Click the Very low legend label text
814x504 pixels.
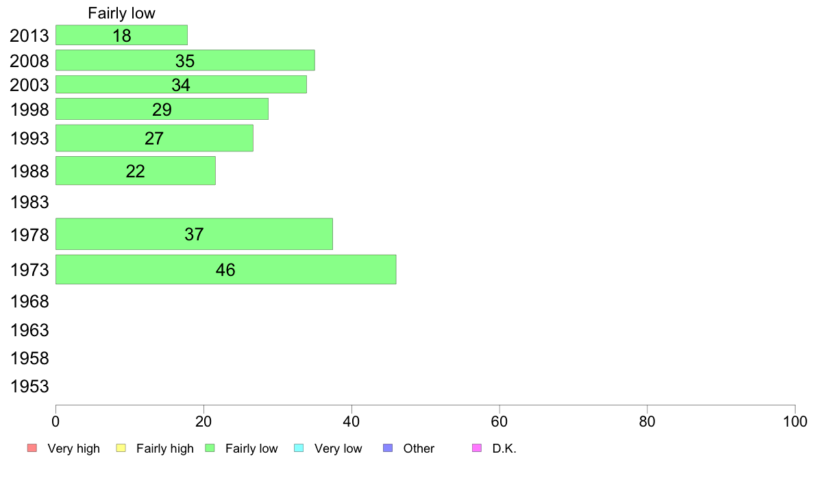[x=338, y=449]
